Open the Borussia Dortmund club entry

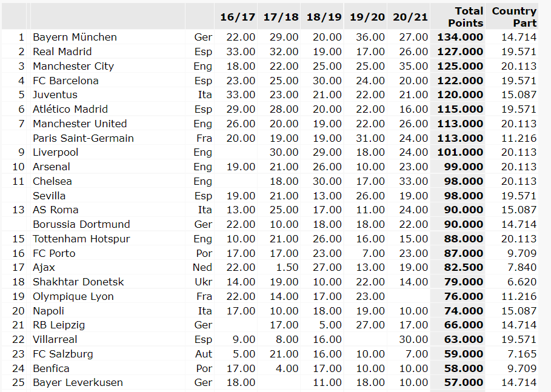pos(81,224)
